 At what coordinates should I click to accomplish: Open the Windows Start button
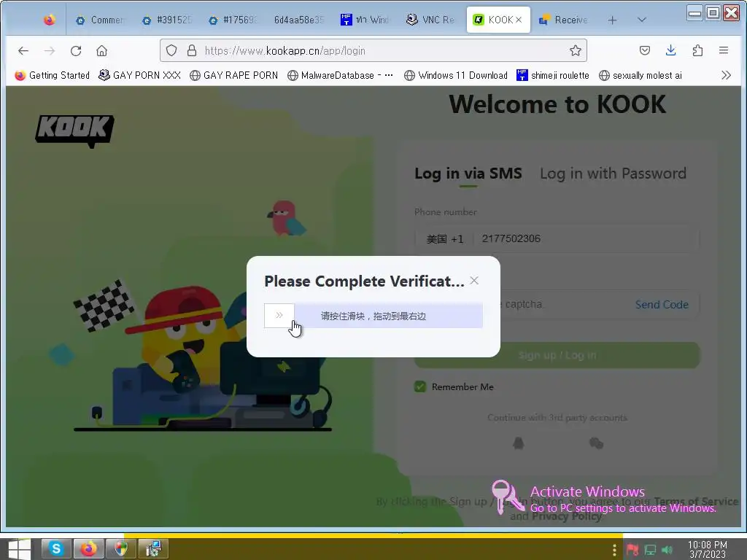19,548
